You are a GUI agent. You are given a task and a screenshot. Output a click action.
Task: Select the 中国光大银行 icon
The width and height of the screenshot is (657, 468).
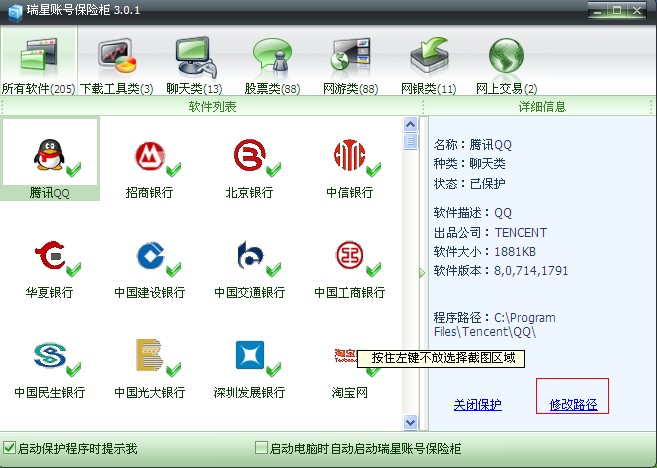tap(149, 355)
